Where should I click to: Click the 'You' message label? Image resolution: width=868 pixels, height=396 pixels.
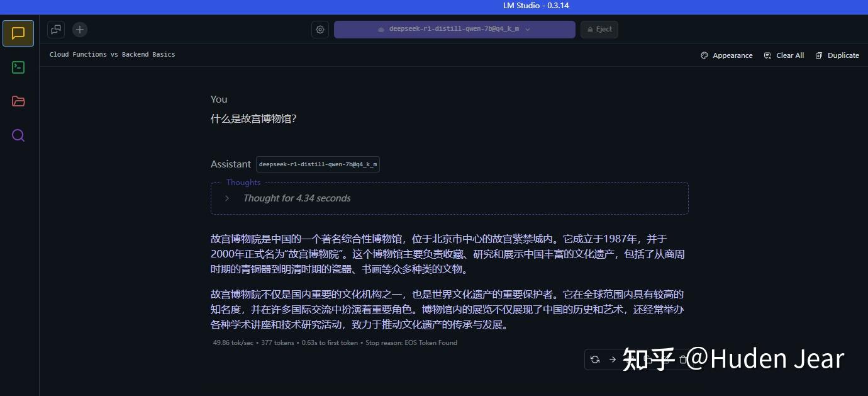coord(219,99)
